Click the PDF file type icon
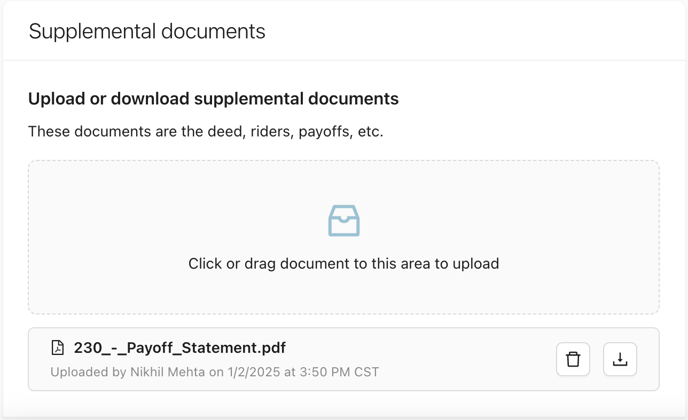The height and width of the screenshot is (420, 688). click(57, 348)
